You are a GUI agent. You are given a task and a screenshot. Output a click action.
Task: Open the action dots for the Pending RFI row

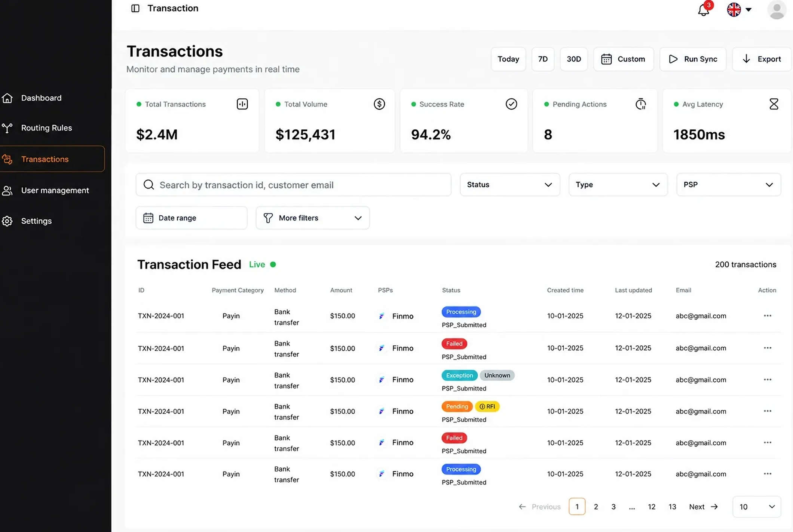[x=768, y=411]
